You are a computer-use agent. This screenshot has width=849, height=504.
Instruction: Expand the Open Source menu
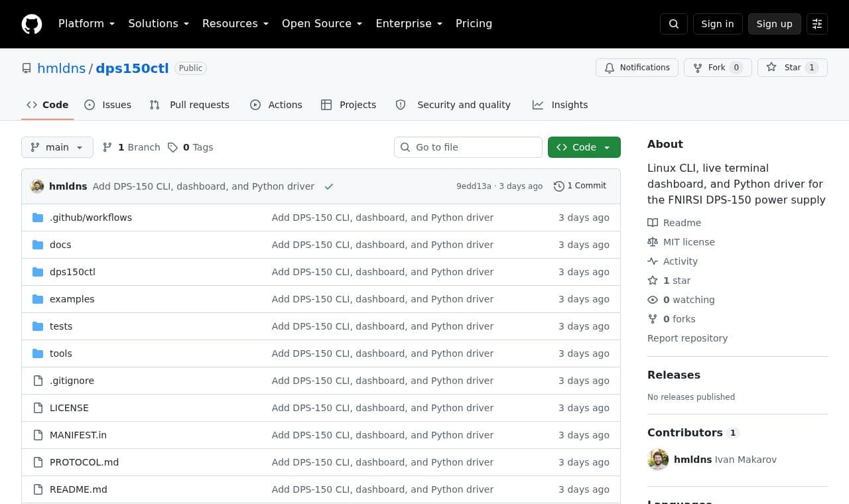(322, 24)
